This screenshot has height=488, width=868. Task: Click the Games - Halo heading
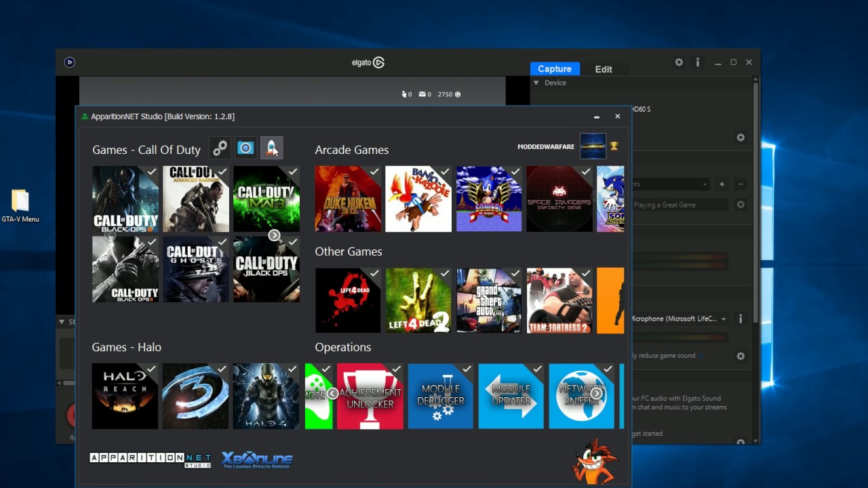coord(127,347)
